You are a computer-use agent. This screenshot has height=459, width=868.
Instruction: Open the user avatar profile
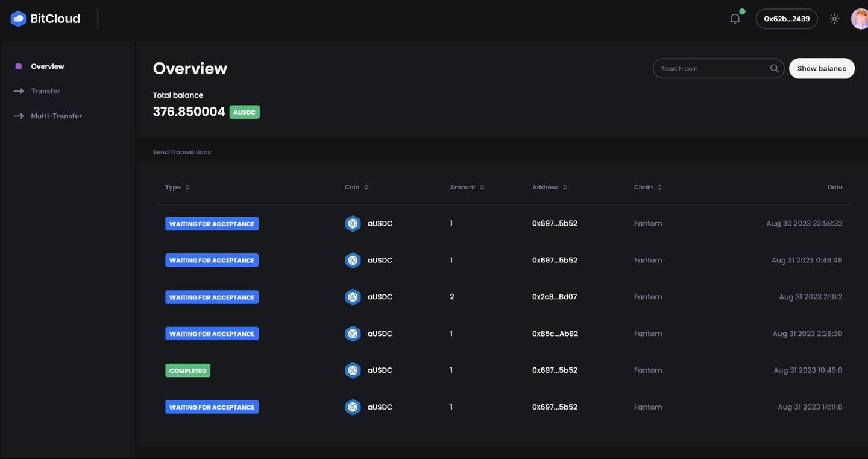coord(860,19)
